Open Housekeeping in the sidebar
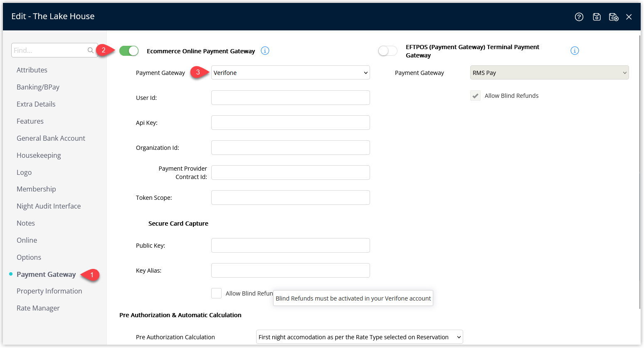Image resolution: width=644 pixels, height=348 pixels. click(x=39, y=155)
